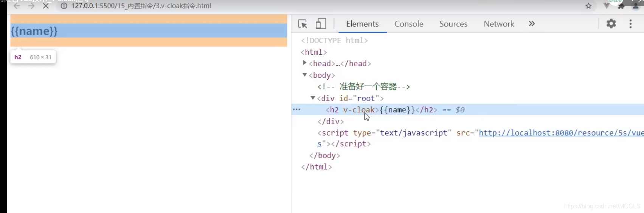Select the h2 v-cloak element row
The height and width of the screenshot is (213, 644).
click(x=467, y=110)
